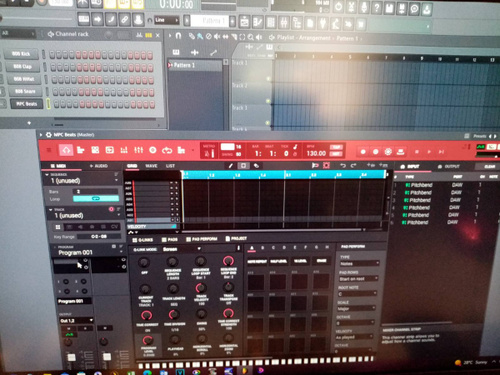Click the eraser tool in grid editor
The height and width of the screenshot is (375, 500).
tap(256, 166)
